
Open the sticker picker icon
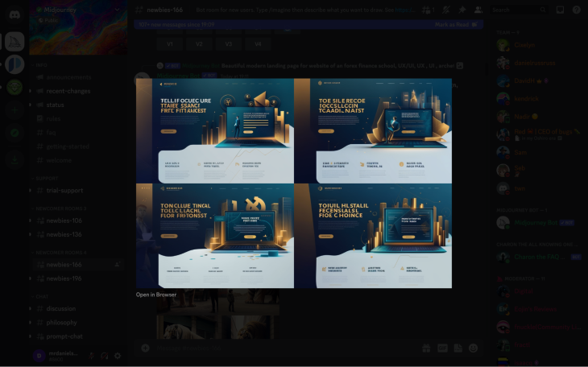click(458, 348)
